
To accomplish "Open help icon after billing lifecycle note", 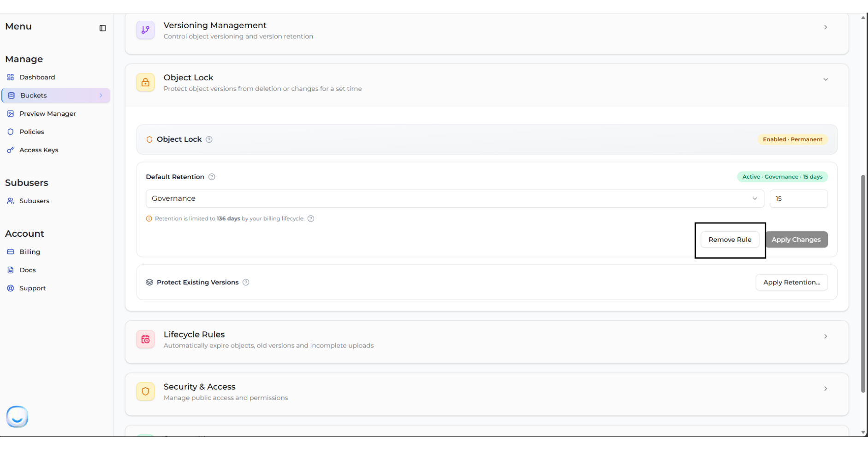I will 311,219.
